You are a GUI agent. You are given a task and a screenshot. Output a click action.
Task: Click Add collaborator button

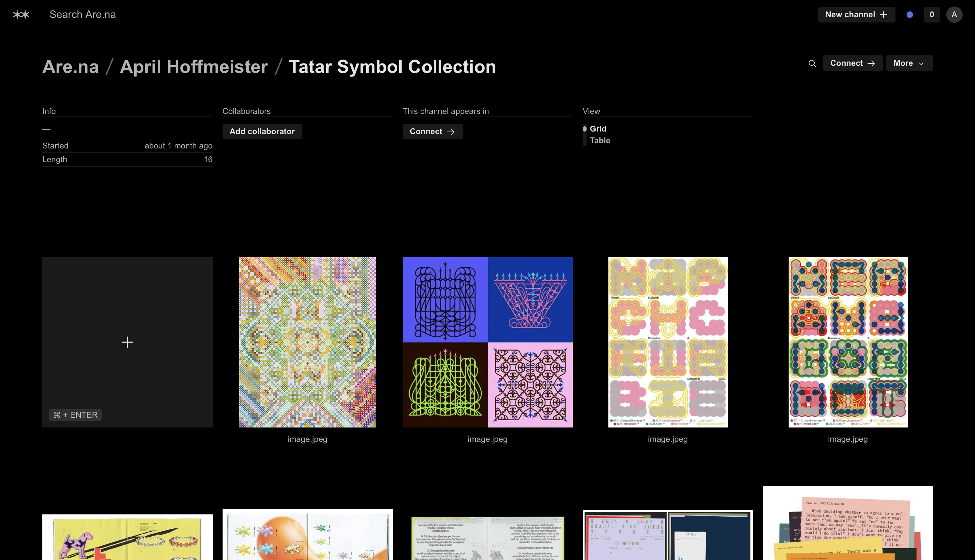(x=262, y=132)
